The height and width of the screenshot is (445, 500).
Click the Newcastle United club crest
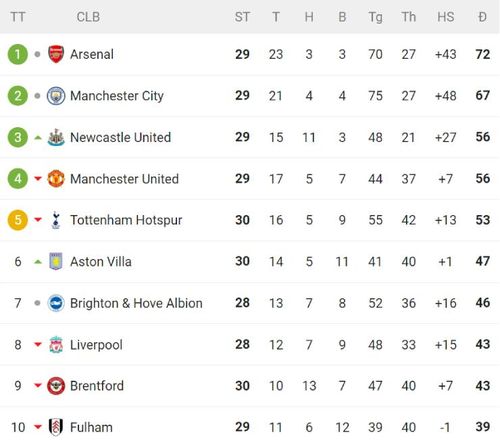coord(56,137)
